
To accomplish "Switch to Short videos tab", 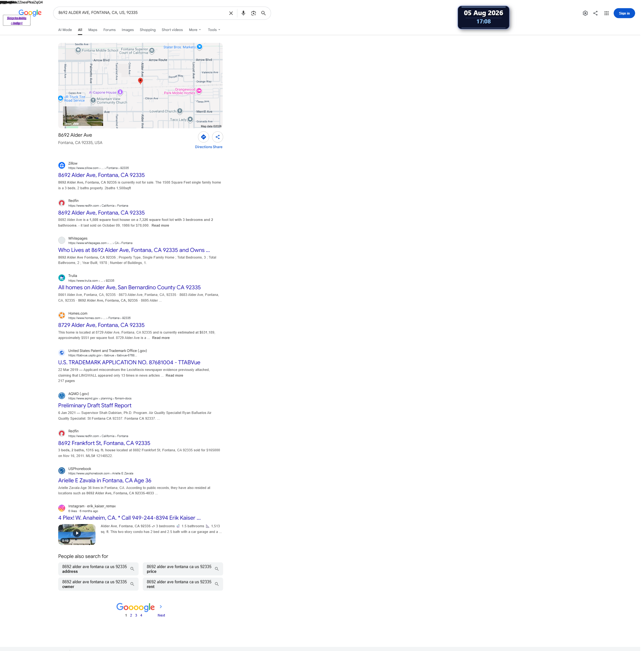I will point(172,30).
